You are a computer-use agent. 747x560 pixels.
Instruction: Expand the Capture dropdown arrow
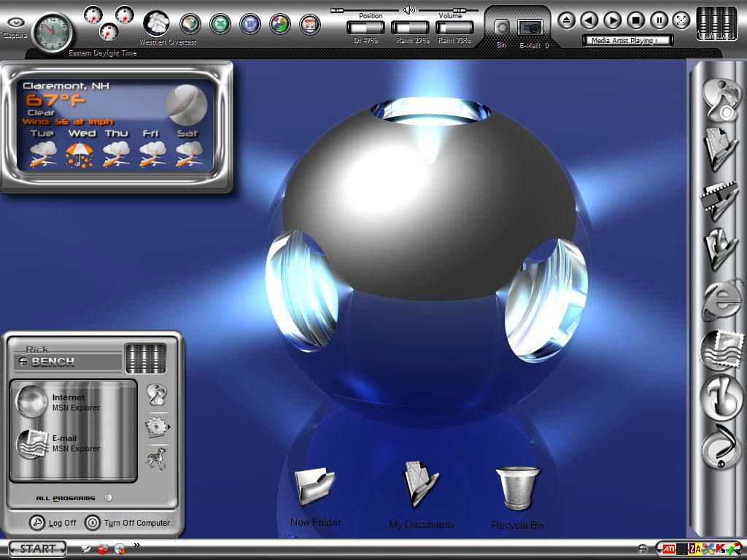click(x=16, y=22)
